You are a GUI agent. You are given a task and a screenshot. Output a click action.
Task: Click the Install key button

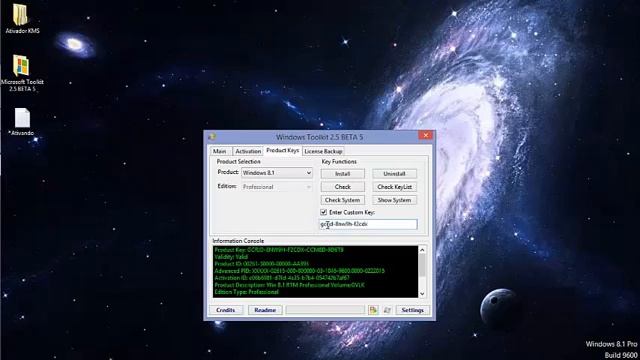pos(342,174)
